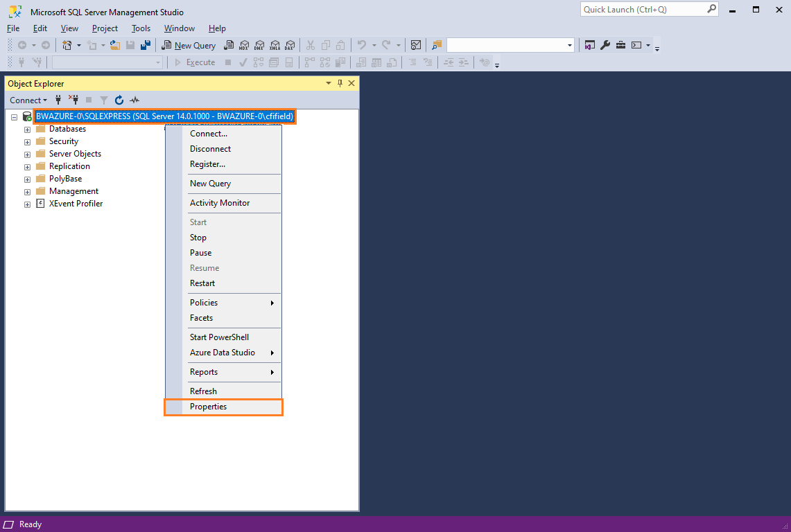Image resolution: width=791 pixels, height=532 pixels.
Task: Open a new MDX query
Action: 243,44
